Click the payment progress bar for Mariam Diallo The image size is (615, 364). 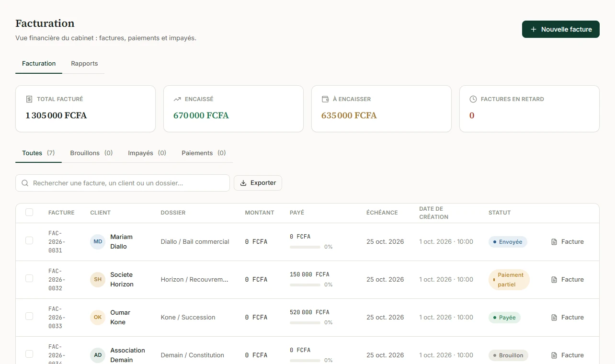pos(305,247)
